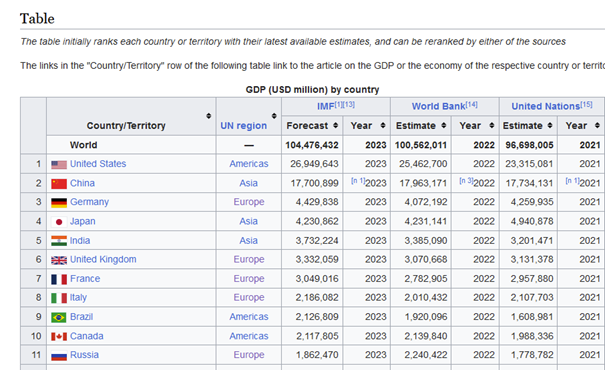The width and height of the screenshot is (605, 370).
Task: Open footnote [15] beside United Nations
Action: pyautogui.click(x=586, y=105)
